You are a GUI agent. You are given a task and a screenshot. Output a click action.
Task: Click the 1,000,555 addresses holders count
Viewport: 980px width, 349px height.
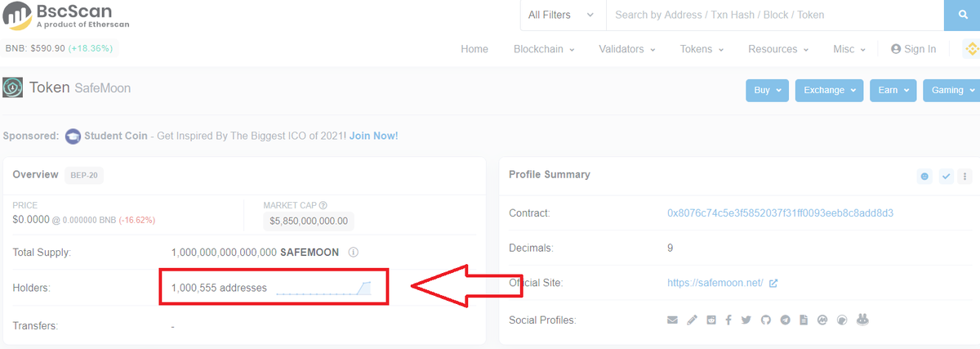pos(219,289)
